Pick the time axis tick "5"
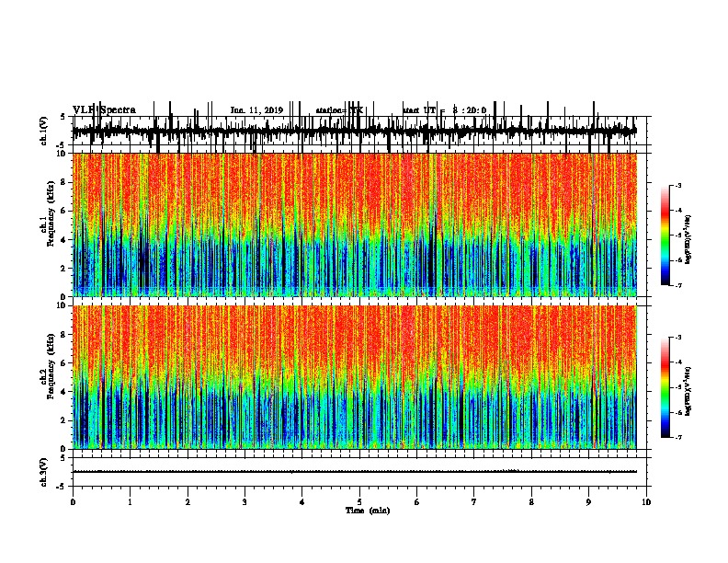This screenshot has width=728, height=563. pyautogui.click(x=359, y=502)
